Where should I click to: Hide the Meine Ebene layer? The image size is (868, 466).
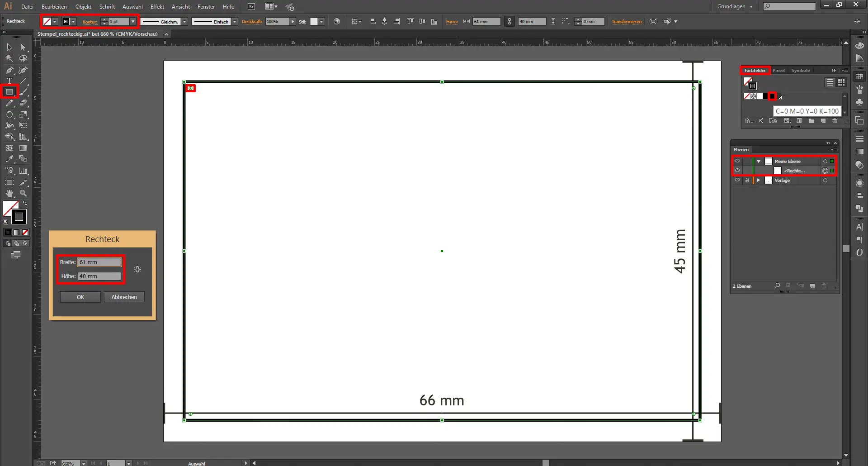point(737,161)
